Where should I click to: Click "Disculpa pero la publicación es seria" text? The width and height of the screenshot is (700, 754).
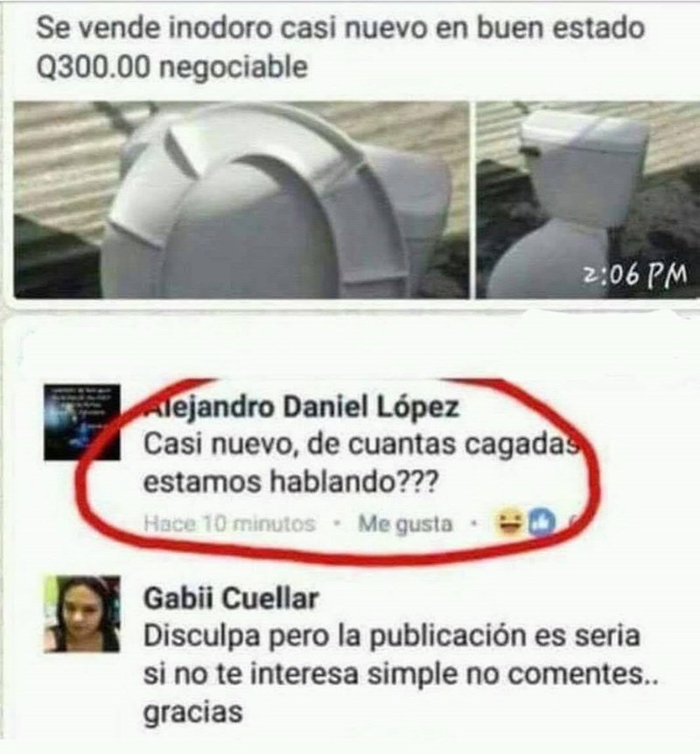pyautogui.click(x=392, y=636)
